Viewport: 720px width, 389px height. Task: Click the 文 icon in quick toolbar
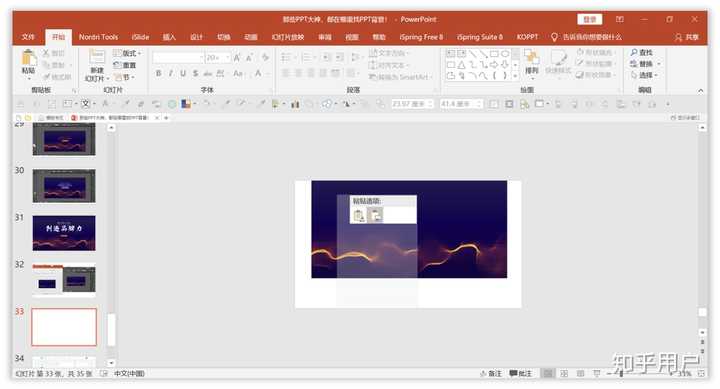86,104
